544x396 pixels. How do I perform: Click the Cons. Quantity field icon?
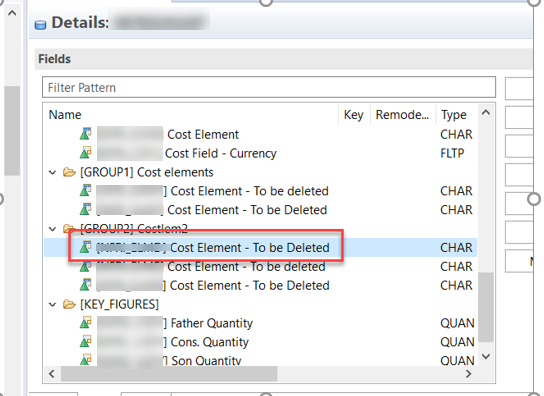[85, 342]
